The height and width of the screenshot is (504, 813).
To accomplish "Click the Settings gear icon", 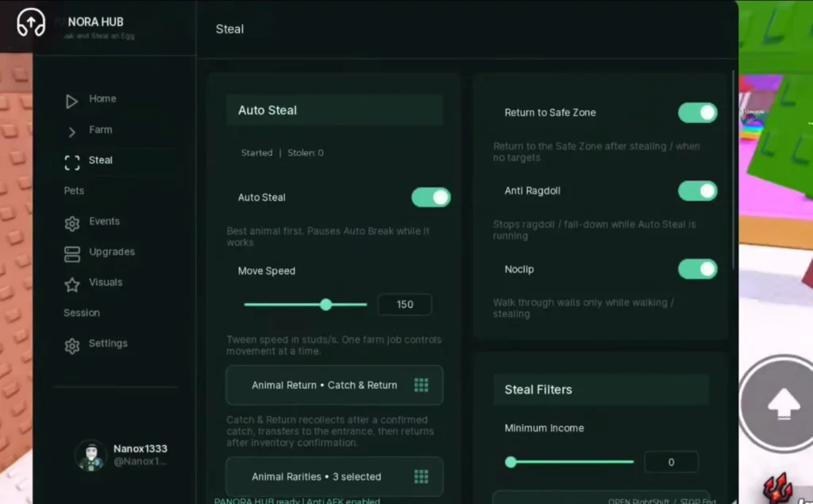I will (x=72, y=346).
